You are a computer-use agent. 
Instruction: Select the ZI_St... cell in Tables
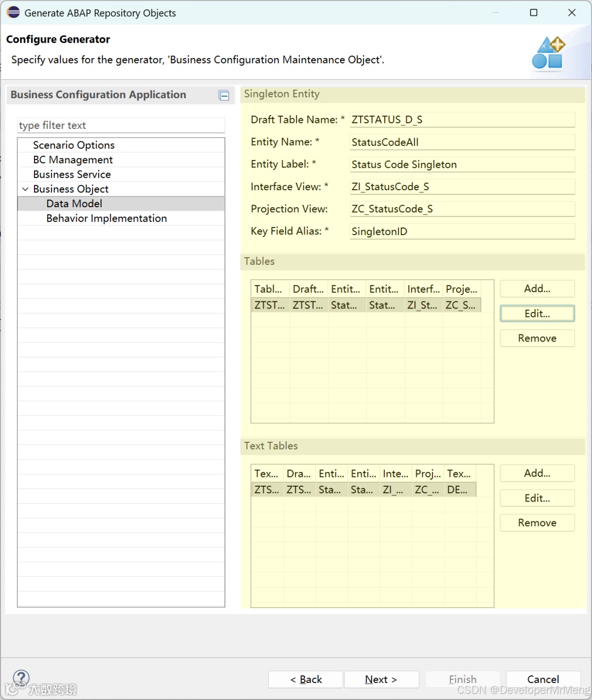pyautogui.click(x=424, y=305)
